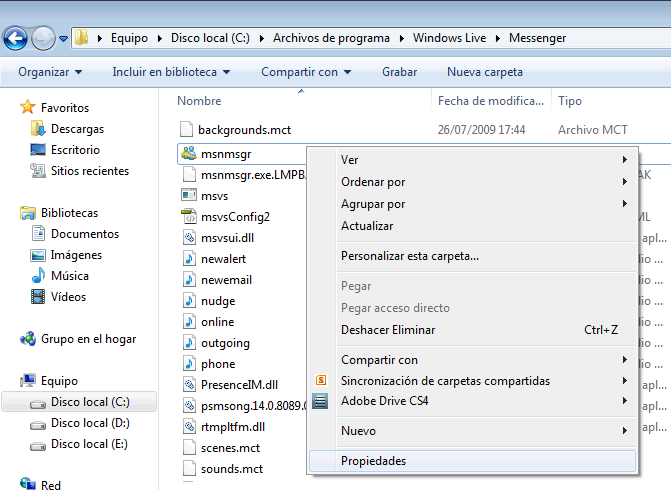Viewport: 671px width, 490px height.
Task: Open Música library icon
Action: tap(38, 275)
